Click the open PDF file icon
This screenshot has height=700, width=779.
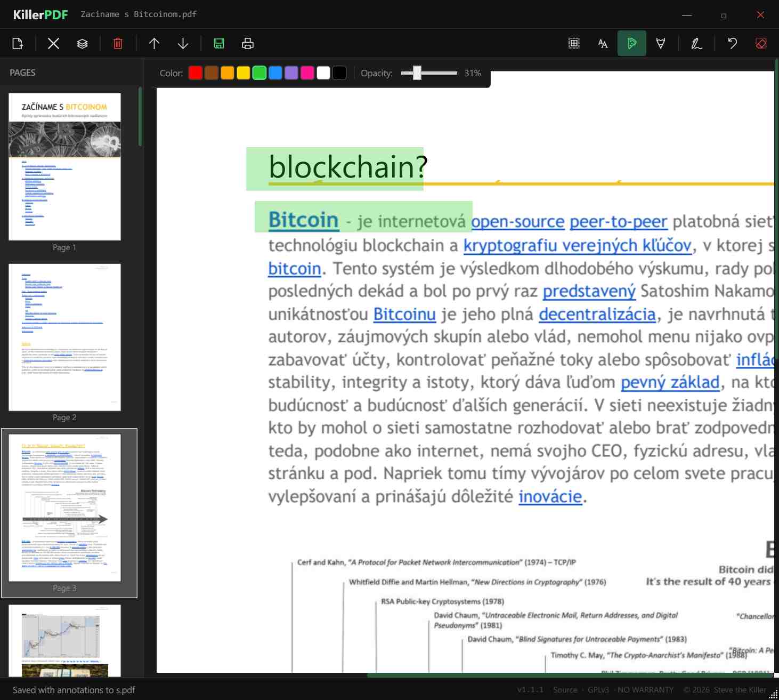[x=18, y=44]
